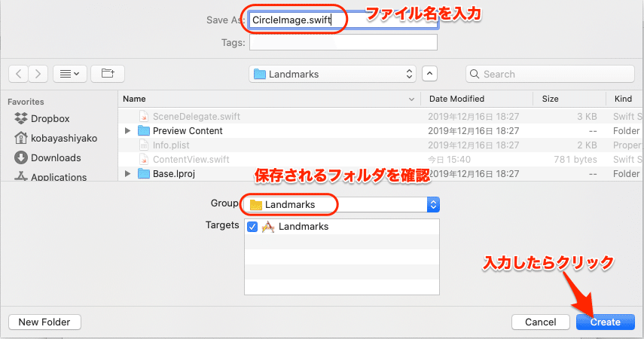Sort by Name column header
Screen dimensions: 644x339
[x=134, y=99]
